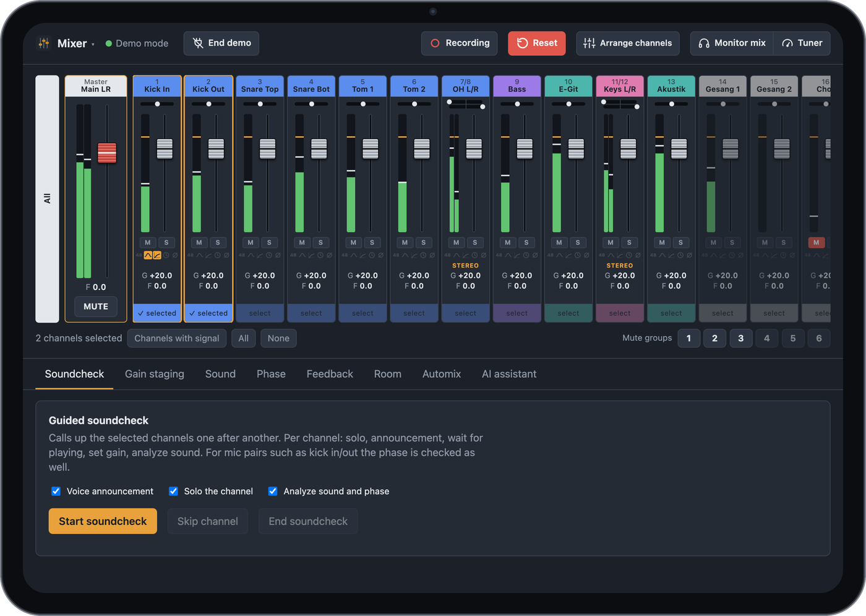Open Monitor mix with the headphones icon
The image size is (866, 616).
click(732, 43)
